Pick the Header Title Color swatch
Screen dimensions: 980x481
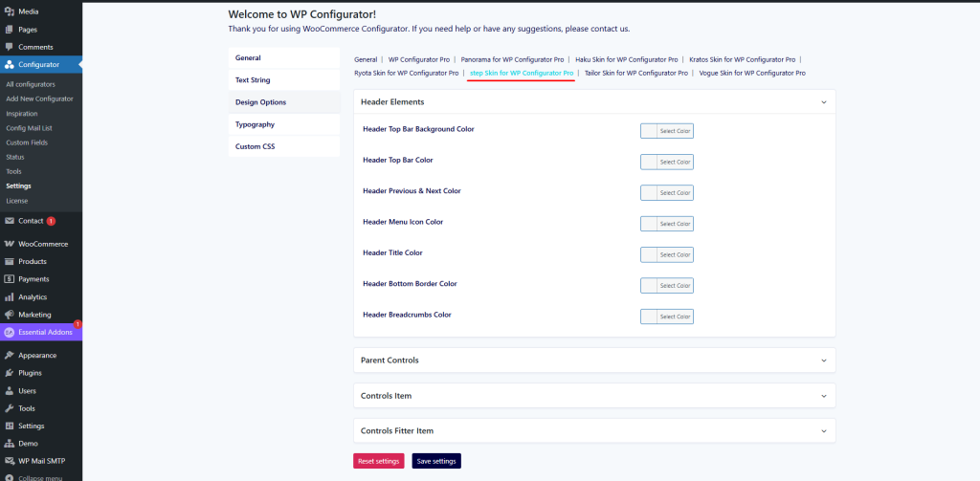[x=649, y=254]
